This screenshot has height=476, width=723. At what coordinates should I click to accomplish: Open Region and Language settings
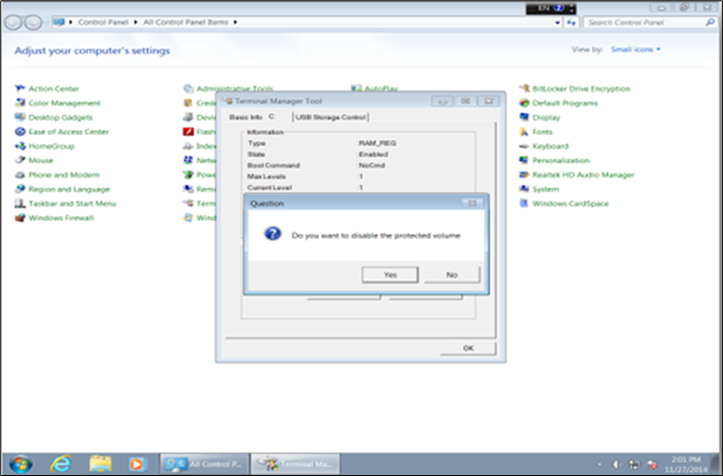[x=69, y=189]
